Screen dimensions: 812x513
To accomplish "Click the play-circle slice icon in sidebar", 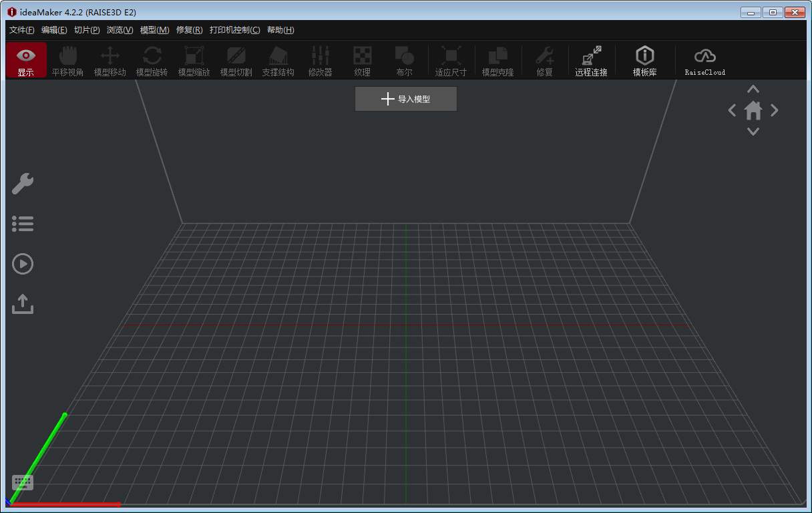I will pos(23,264).
